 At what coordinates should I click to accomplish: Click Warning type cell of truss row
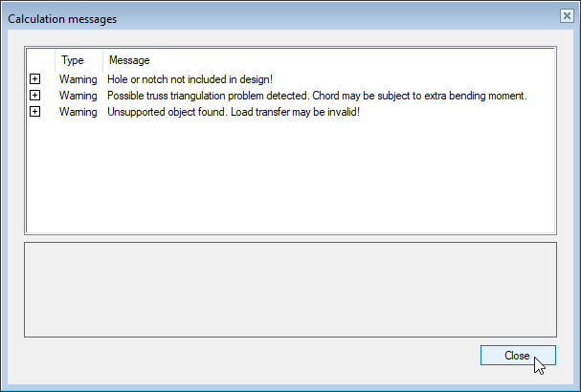tap(78, 96)
